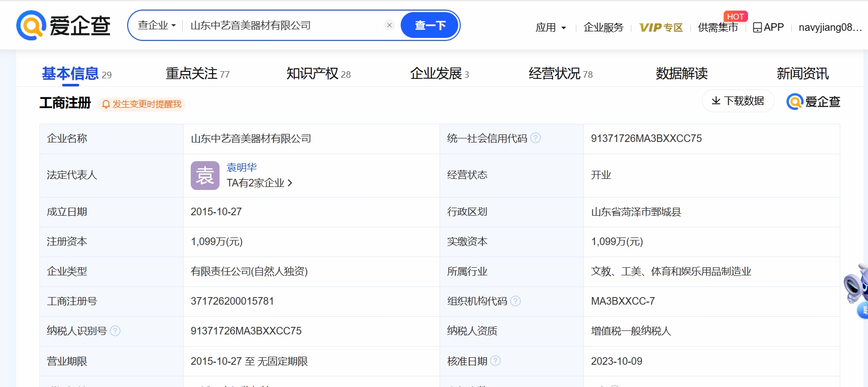Open the legal representative 袁明华 link

tap(242, 167)
